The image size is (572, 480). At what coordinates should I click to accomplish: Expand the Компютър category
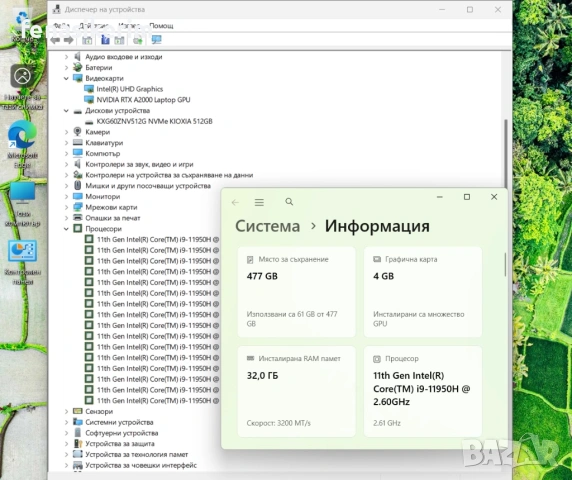click(x=66, y=154)
